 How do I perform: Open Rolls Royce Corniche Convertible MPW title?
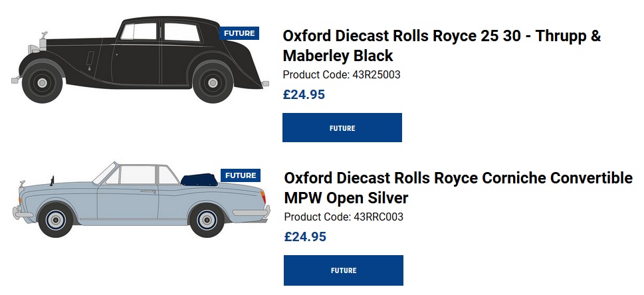coord(458,188)
